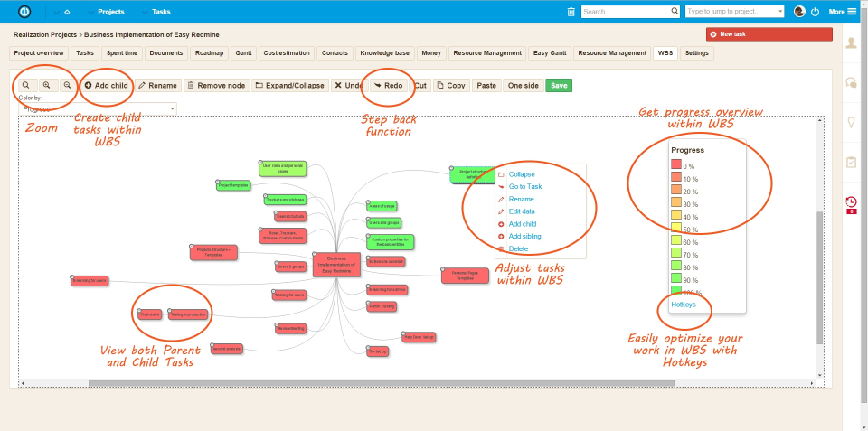Screen dimensions: 868x431
Task: Open the More hamburger menu
Action: pos(842,12)
